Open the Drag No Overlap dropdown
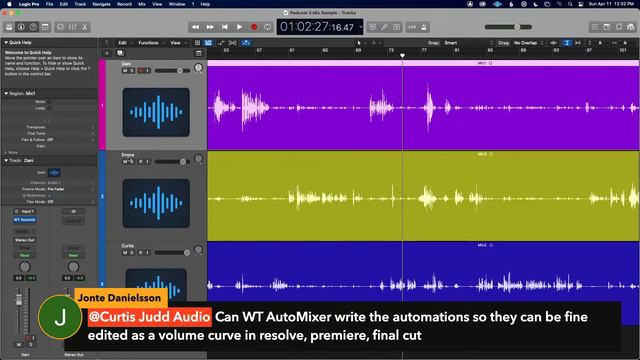The height and width of the screenshot is (360, 640). click(x=529, y=43)
